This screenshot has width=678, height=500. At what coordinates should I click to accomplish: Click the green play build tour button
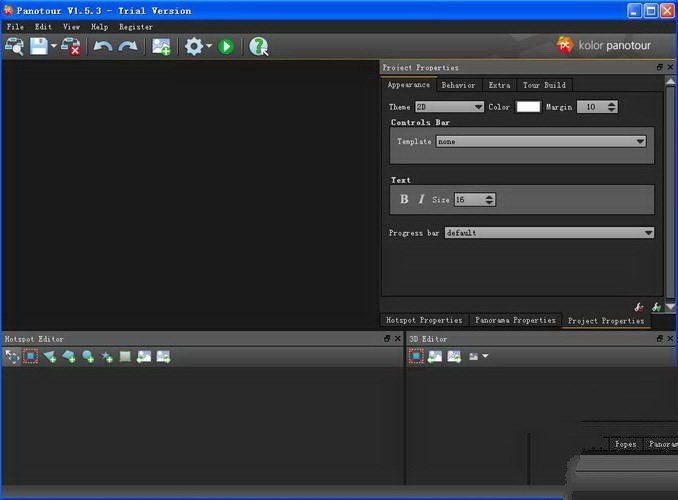[x=226, y=46]
